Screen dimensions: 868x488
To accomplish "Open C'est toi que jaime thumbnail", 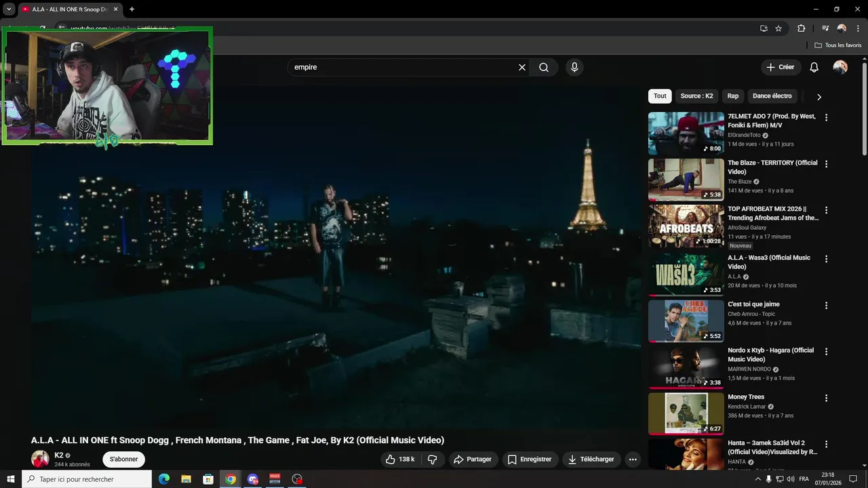I will tap(686, 321).
